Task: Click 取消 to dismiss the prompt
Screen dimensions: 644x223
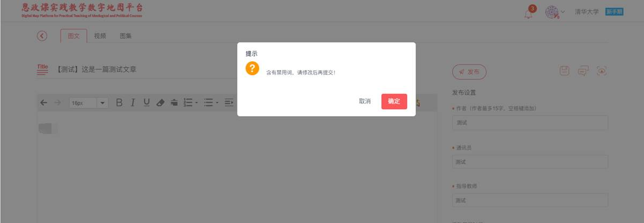Action: coord(365,102)
